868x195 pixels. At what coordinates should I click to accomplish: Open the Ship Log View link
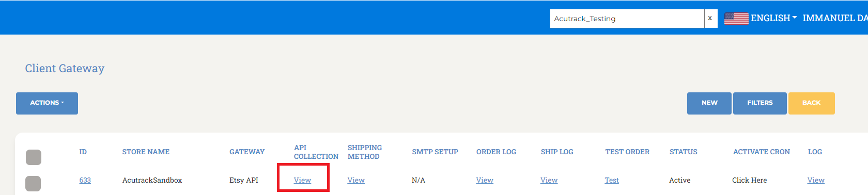549,180
